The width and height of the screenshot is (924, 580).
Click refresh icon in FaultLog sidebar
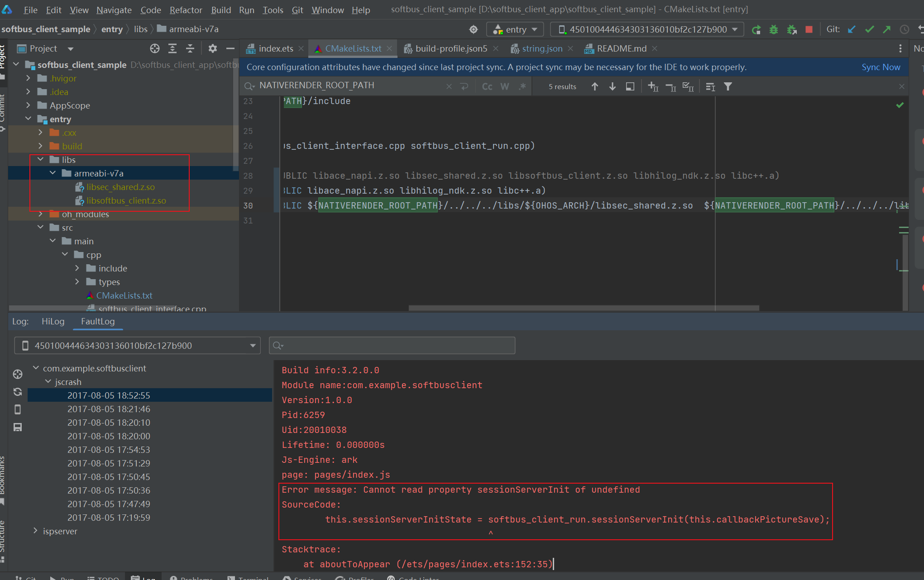pyautogui.click(x=18, y=392)
